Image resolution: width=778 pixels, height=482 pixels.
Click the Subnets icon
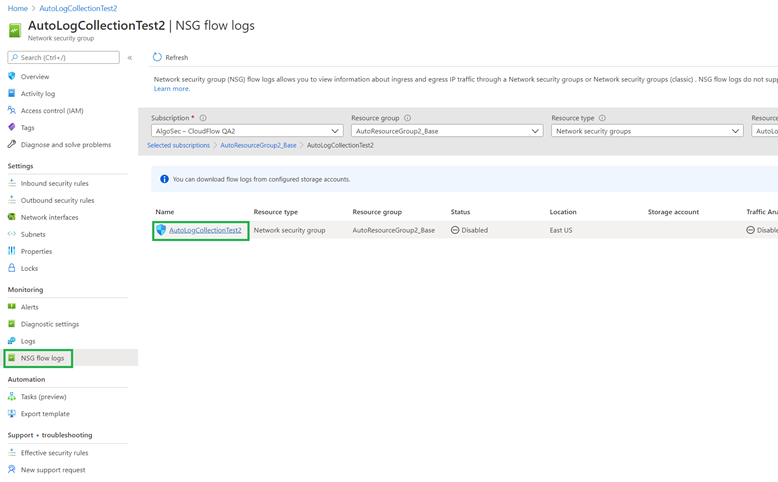12,234
